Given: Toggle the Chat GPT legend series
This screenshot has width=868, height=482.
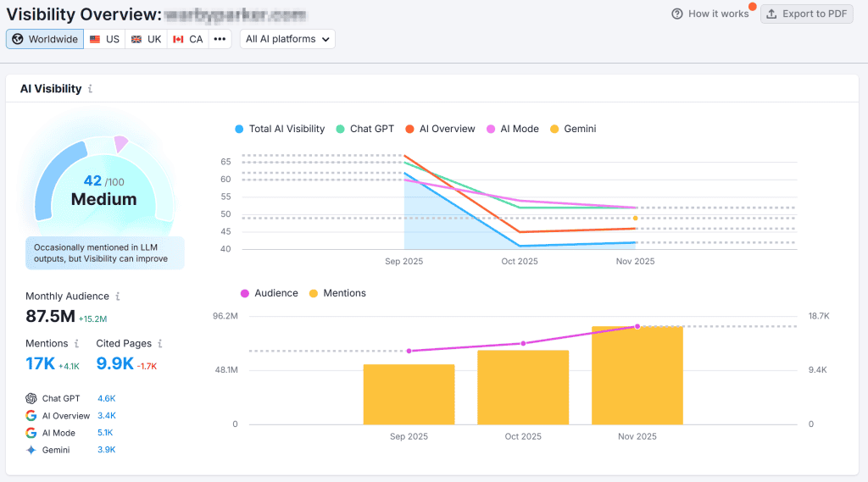Looking at the screenshot, I should (364, 129).
